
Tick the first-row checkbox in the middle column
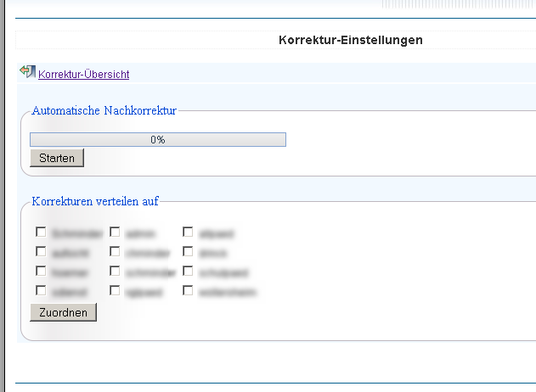[x=115, y=232]
